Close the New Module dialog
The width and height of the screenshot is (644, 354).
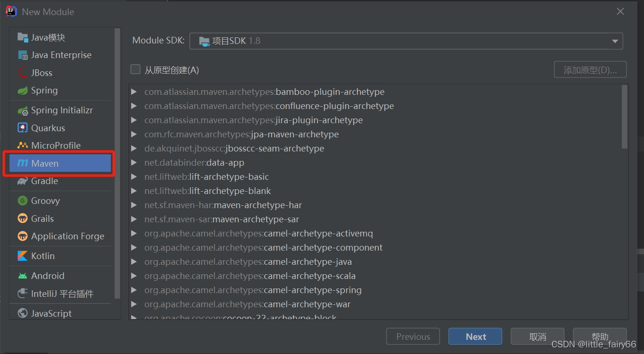point(620,12)
